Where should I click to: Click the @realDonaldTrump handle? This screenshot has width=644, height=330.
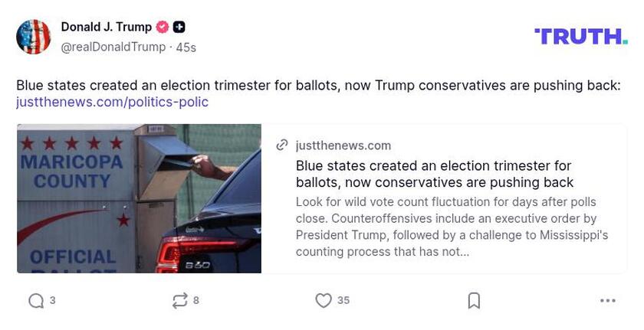tap(113, 47)
